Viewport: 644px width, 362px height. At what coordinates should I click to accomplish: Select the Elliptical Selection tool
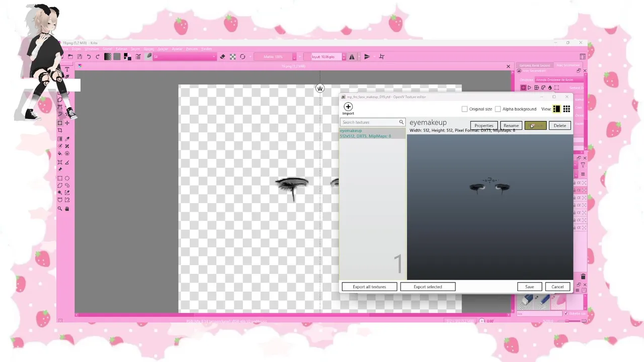tap(67, 178)
